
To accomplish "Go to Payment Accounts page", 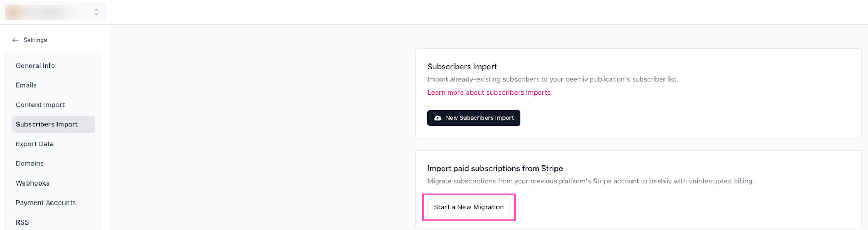I will (x=46, y=202).
